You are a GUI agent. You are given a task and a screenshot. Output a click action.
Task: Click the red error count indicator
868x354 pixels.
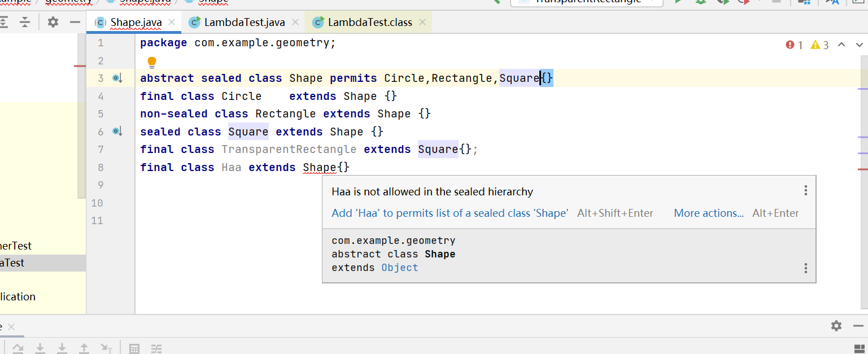tap(795, 45)
